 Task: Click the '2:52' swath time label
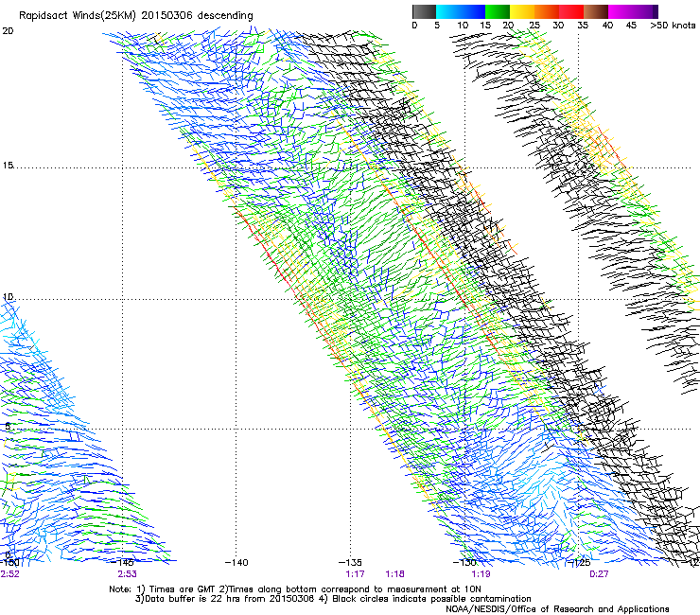(9, 574)
